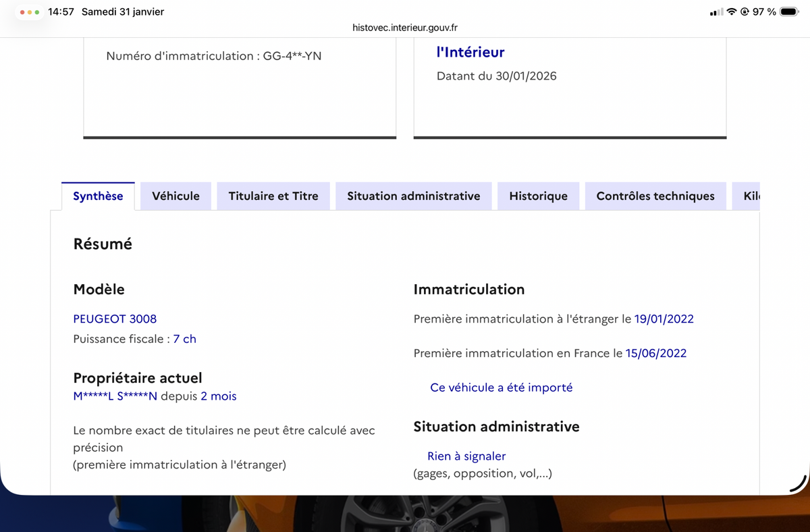Screen dimensions: 810x532
Task: Open the partially hidden Kilométrage tab
Action: [x=747, y=196]
